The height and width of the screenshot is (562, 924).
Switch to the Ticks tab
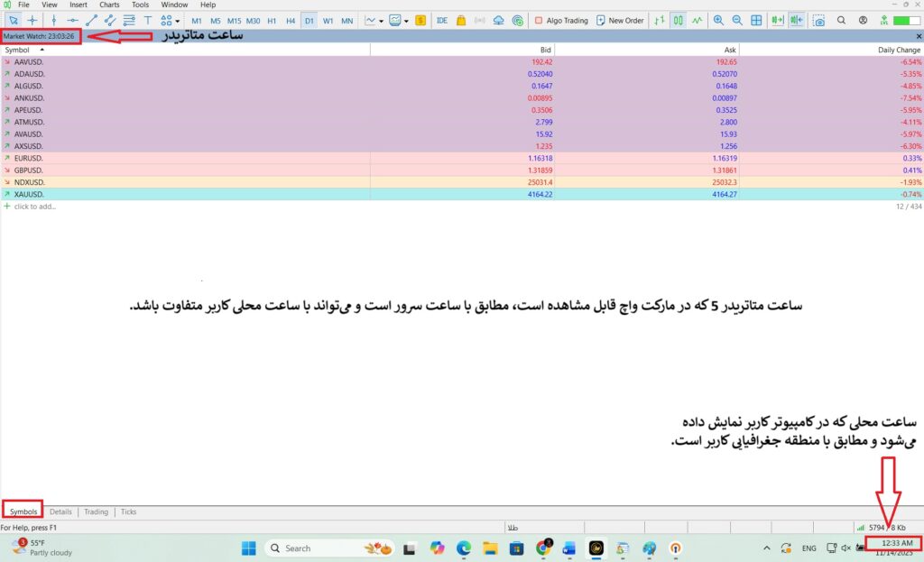(x=128, y=511)
